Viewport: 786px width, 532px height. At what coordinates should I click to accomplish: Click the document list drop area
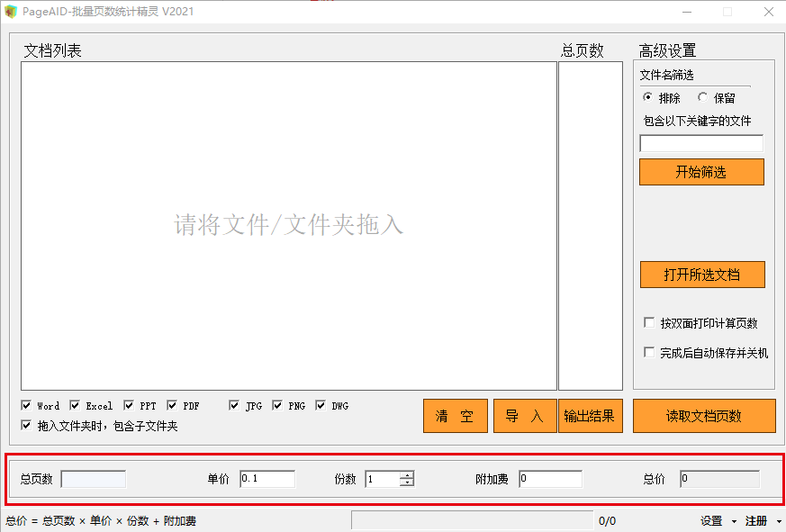pos(289,226)
